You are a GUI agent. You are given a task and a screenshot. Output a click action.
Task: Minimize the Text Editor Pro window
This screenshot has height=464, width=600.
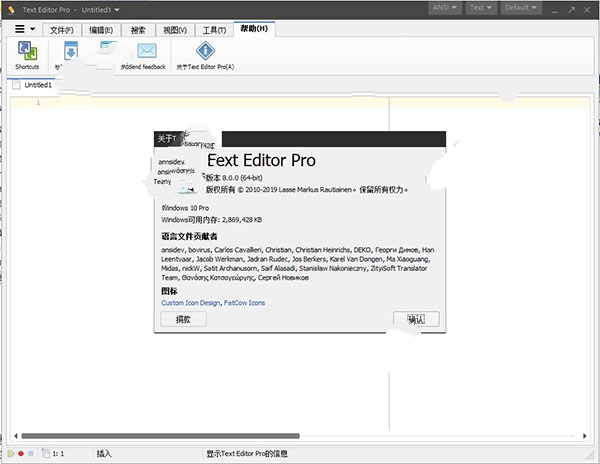tap(555, 10)
